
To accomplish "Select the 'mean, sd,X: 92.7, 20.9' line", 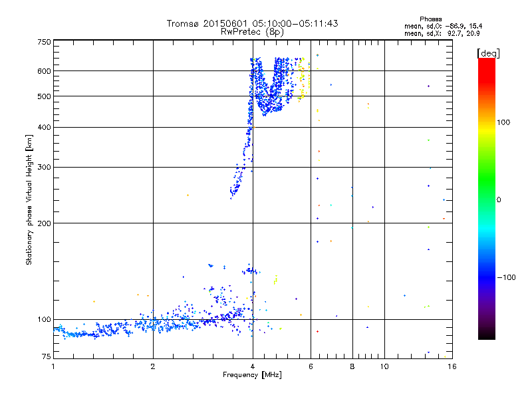I will pyautogui.click(x=442, y=33).
